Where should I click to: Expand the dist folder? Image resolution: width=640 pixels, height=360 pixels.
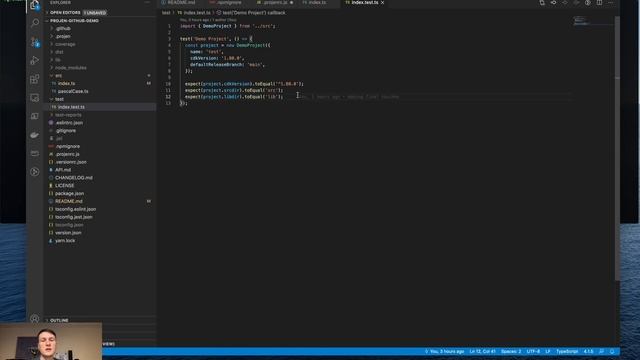pyautogui.click(x=60, y=52)
